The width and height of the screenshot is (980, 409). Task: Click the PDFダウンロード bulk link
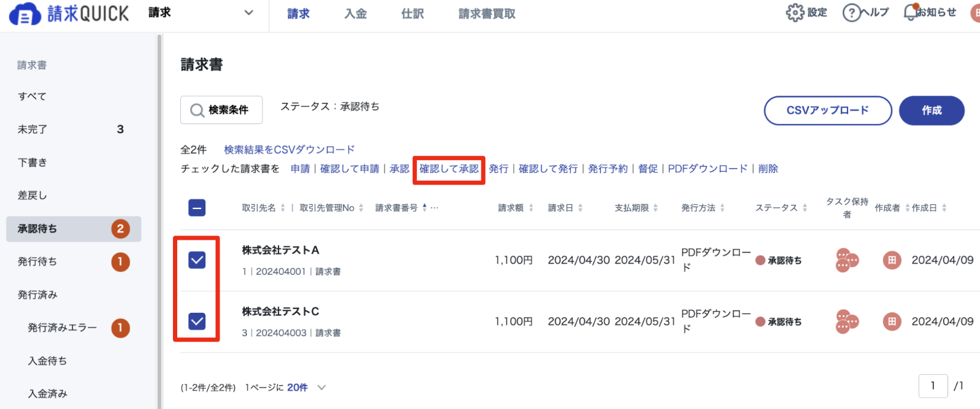tap(708, 169)
